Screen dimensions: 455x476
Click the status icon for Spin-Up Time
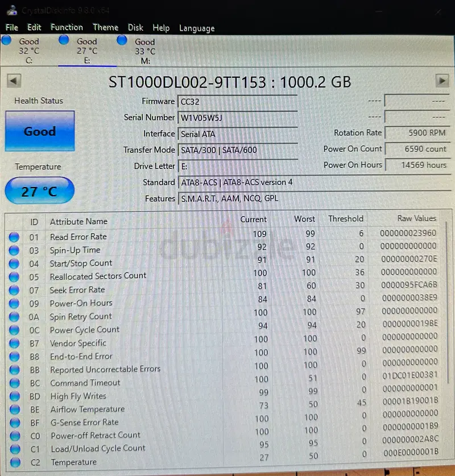click(14, 250)
